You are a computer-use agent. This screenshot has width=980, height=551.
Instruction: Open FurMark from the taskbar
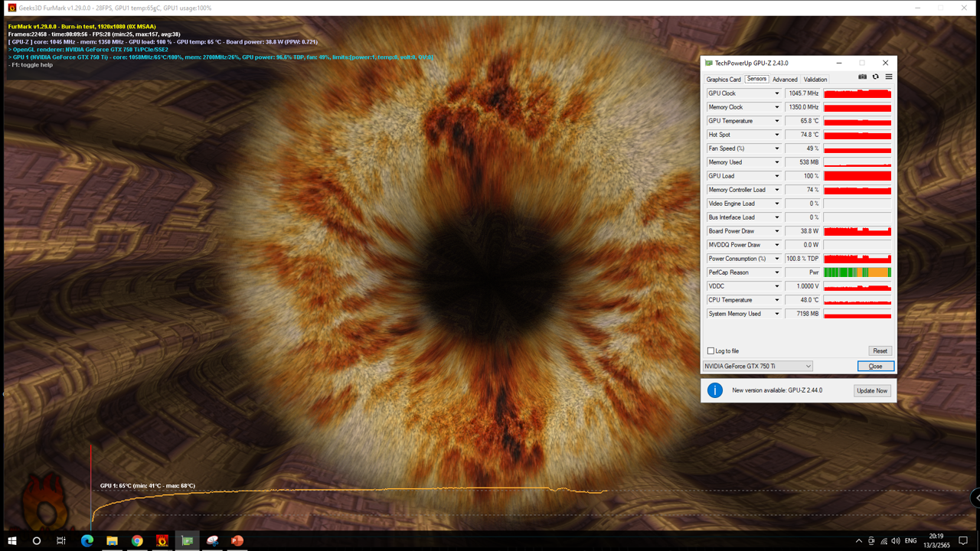[x=162, y=541]
